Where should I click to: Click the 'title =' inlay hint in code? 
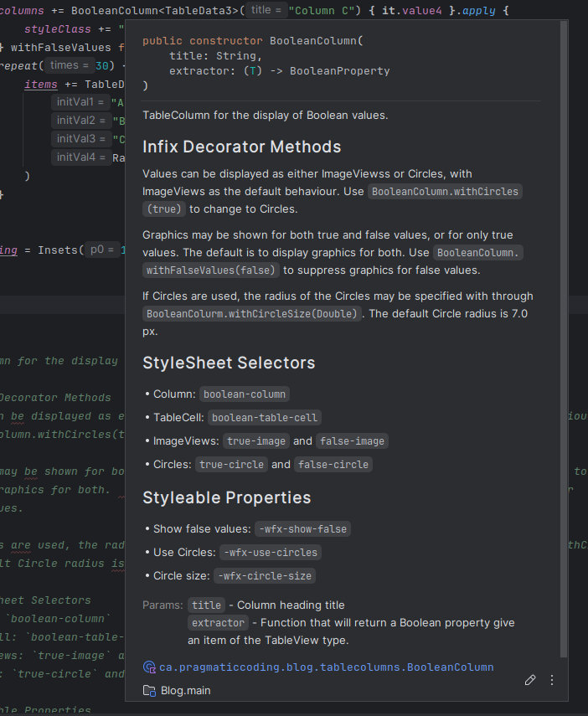(266, 10)
